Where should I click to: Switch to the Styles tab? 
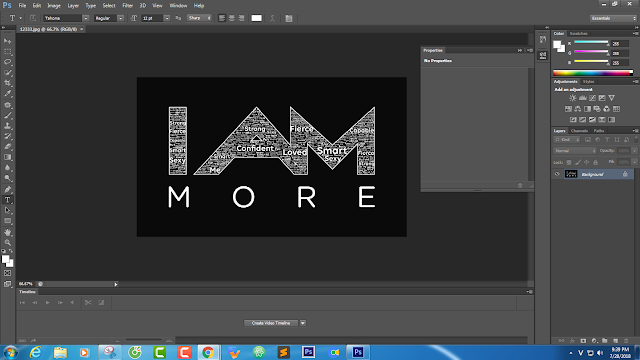coord(588,82)
